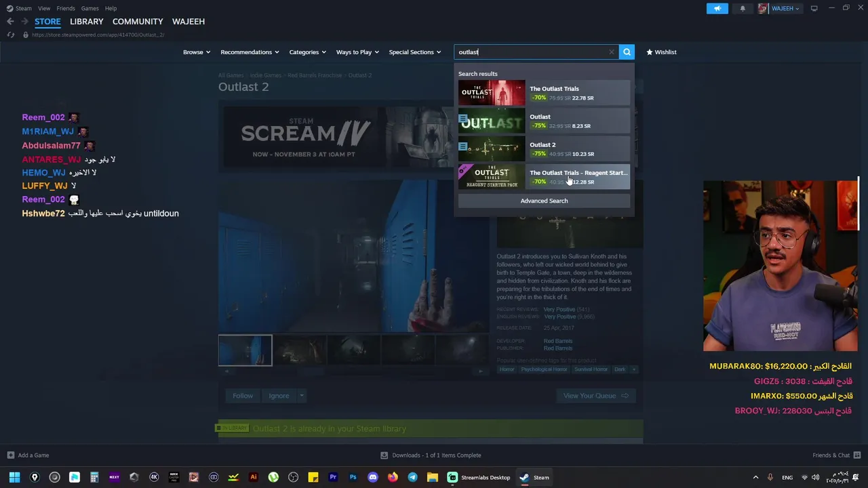Image resolution: width=868 pixels, height=488 pixels.
Task: Show hidden system tray icons
Action: (x=755, y=477)
